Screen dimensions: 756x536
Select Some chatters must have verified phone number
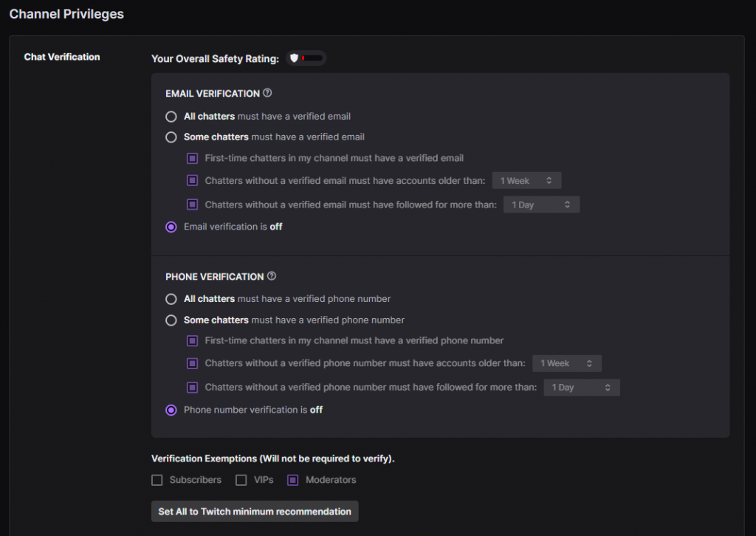171,320
